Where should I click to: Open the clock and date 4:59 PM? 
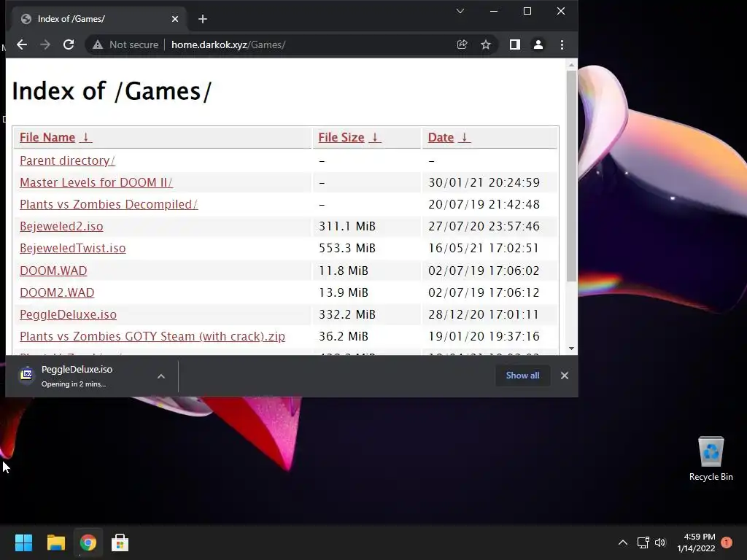(x=696, y=542)
